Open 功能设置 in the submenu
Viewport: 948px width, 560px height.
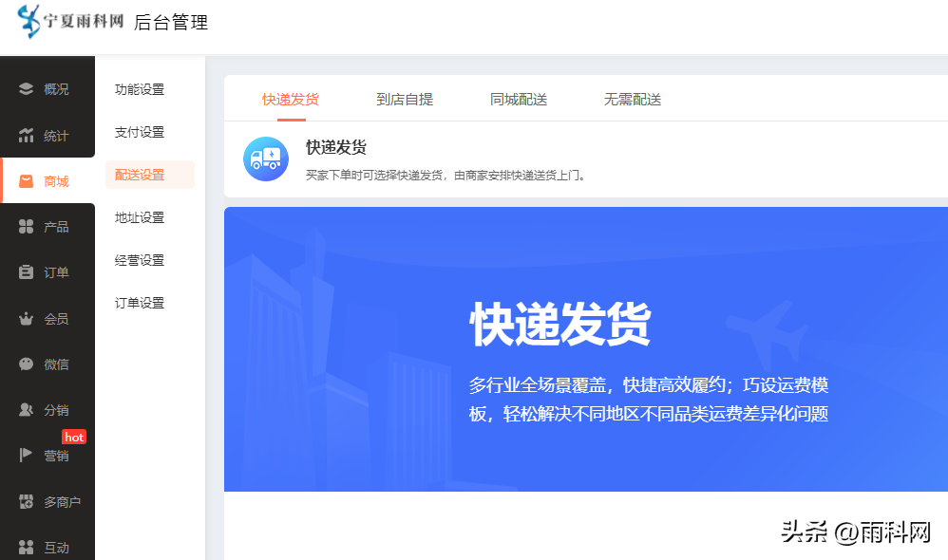pyautogui.click(x=140, y=89)
